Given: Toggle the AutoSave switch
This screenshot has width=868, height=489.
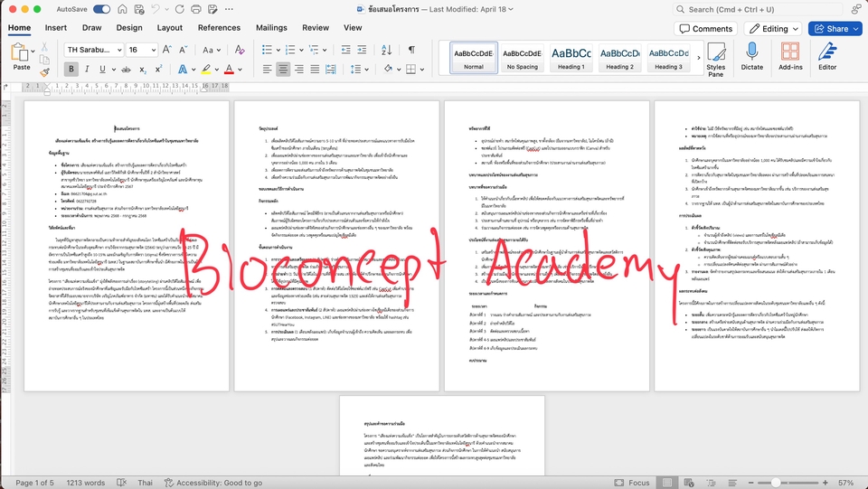Looking at the screenshot, I should [101, 9].
